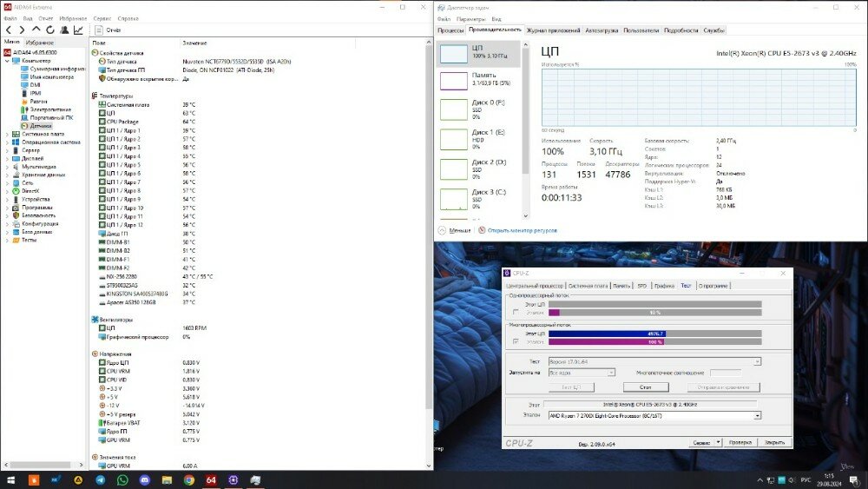Click Стоп button in CPU-Z
This screenshot has height=489, width=868.
(646, 387)
